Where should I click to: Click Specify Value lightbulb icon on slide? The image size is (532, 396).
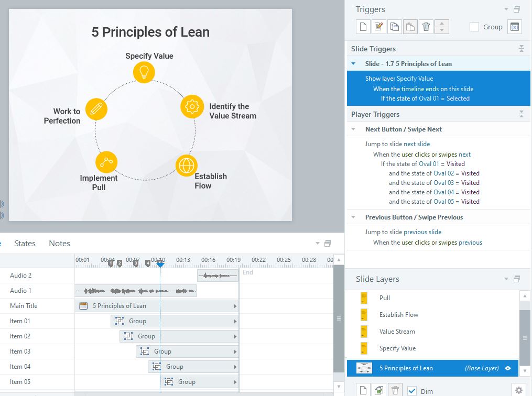[144, 72]
